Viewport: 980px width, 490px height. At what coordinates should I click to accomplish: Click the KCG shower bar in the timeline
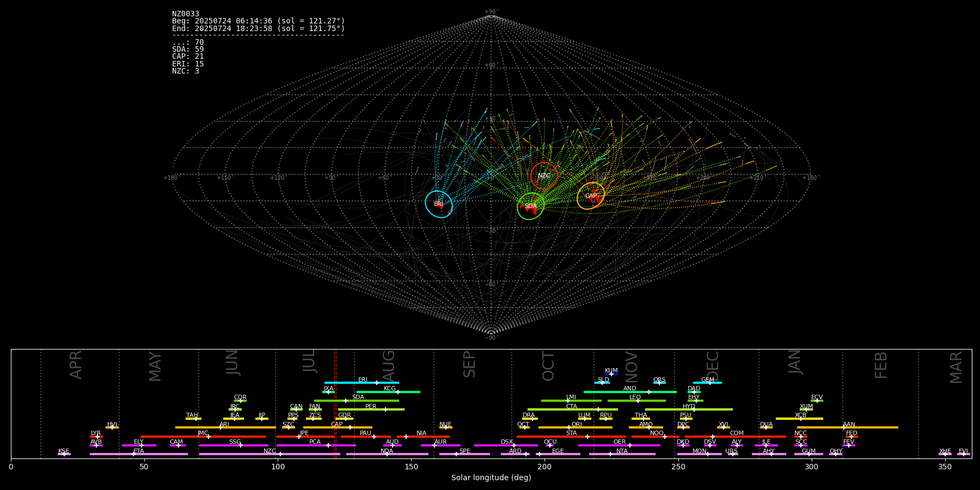coord(388,392)
